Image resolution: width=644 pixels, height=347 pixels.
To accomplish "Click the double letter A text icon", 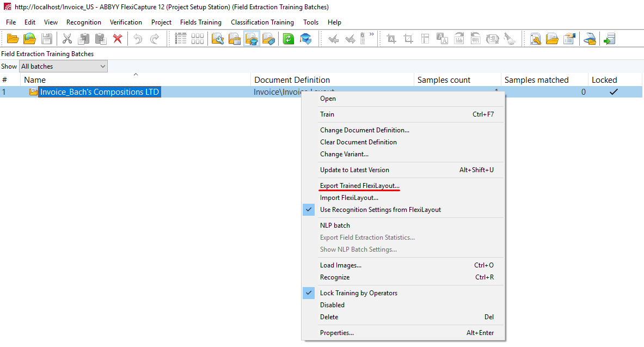I will [442, 39].
